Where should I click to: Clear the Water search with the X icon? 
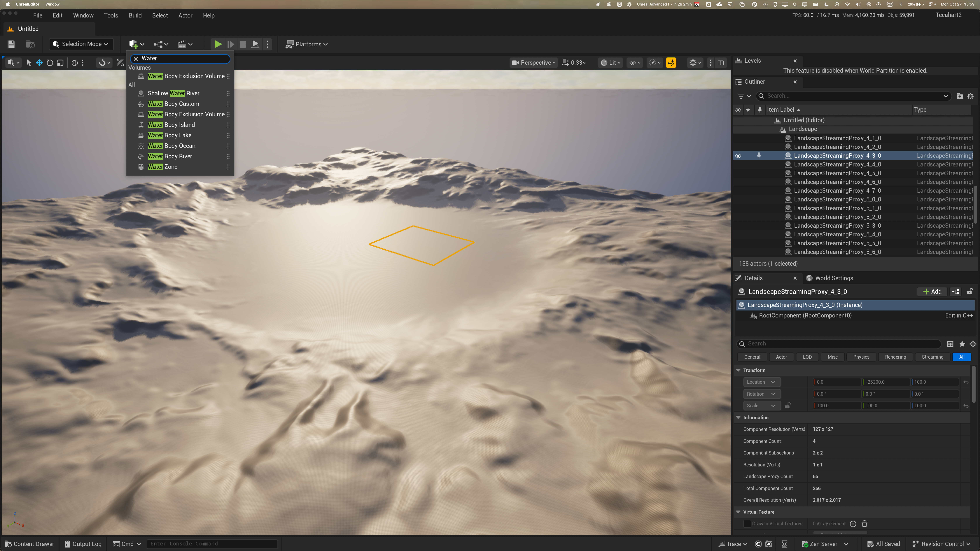136,59
